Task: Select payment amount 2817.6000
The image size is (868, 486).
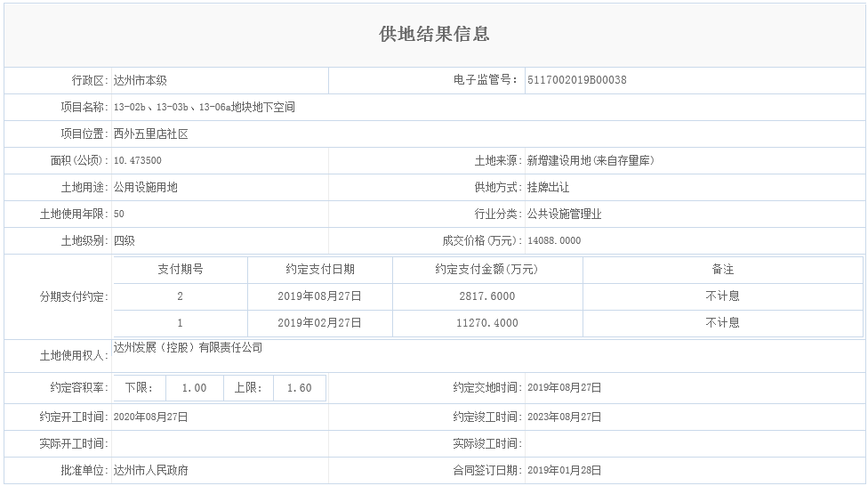Action: pyautogui.click(x=487, y=296)
